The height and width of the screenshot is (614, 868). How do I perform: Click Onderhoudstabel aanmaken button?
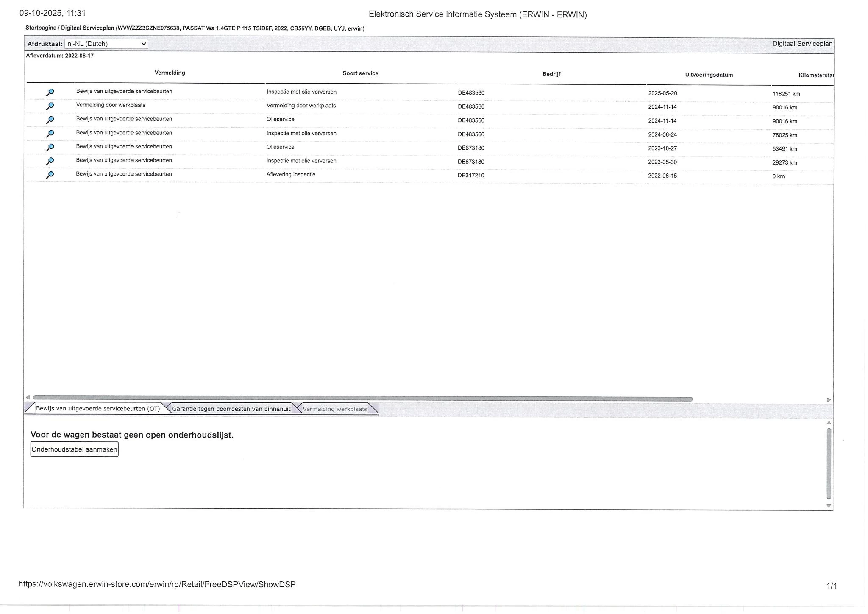pos(74,449)
